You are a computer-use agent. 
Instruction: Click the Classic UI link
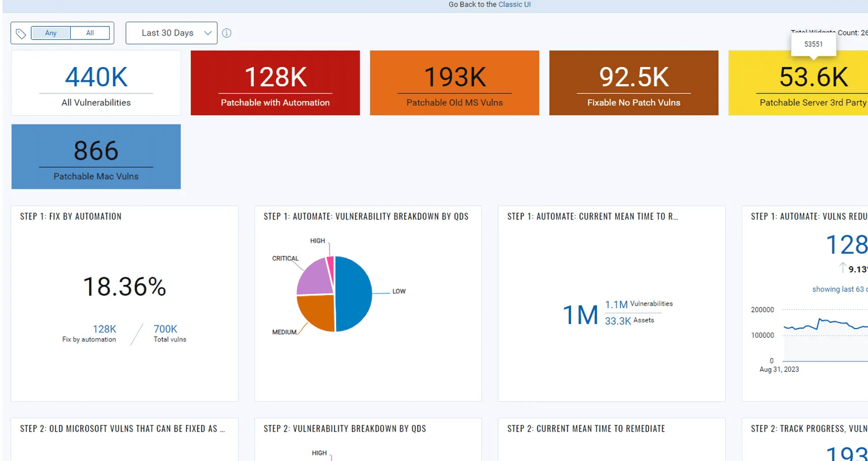514,5
